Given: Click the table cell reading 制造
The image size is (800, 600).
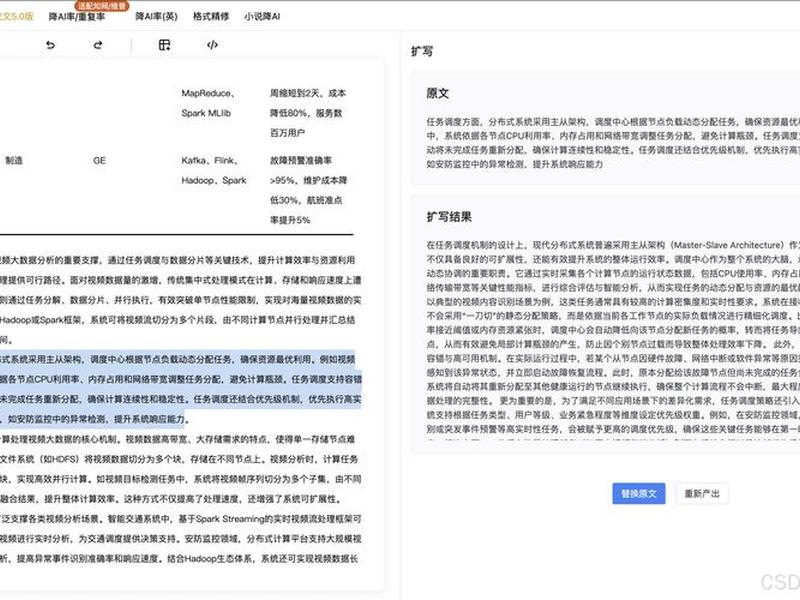Looking at the screenshot, I should click(14, 160).
